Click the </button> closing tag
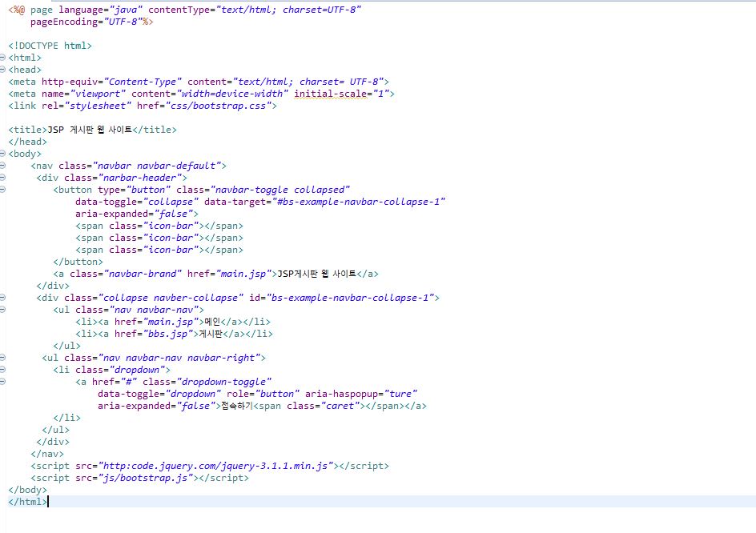 tap(78, 262)
